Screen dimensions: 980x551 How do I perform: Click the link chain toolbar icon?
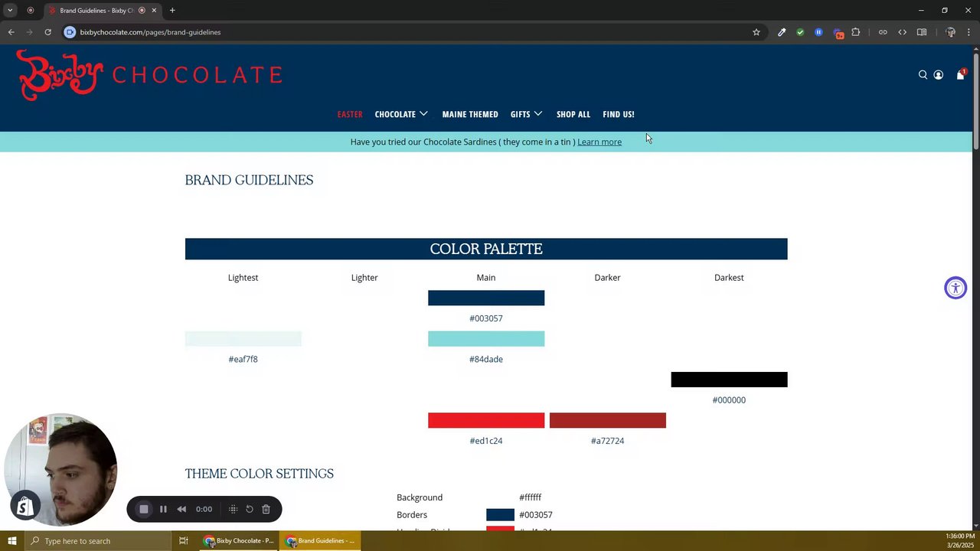tap(883, 32)
